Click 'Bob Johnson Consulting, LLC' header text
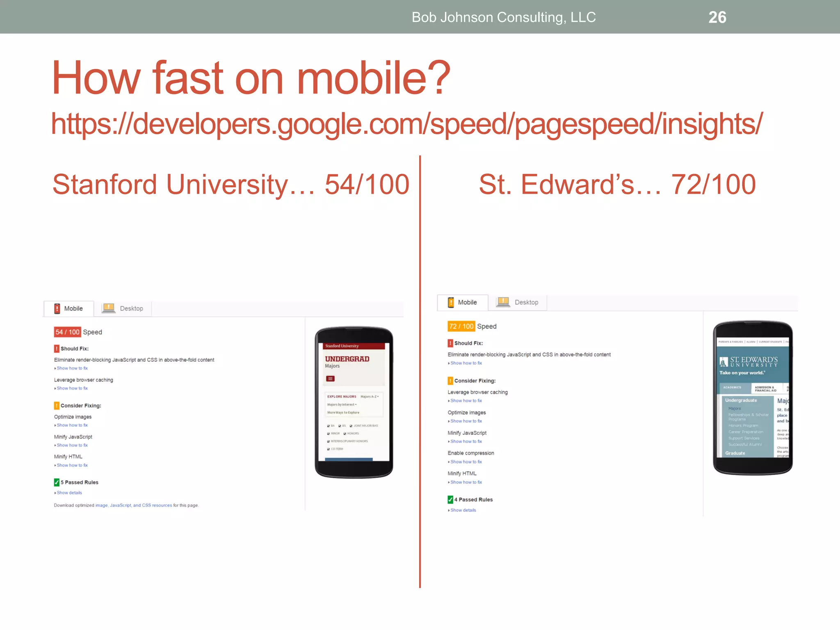Viewport: 840px width, 630px height. [x=504, y=17]
